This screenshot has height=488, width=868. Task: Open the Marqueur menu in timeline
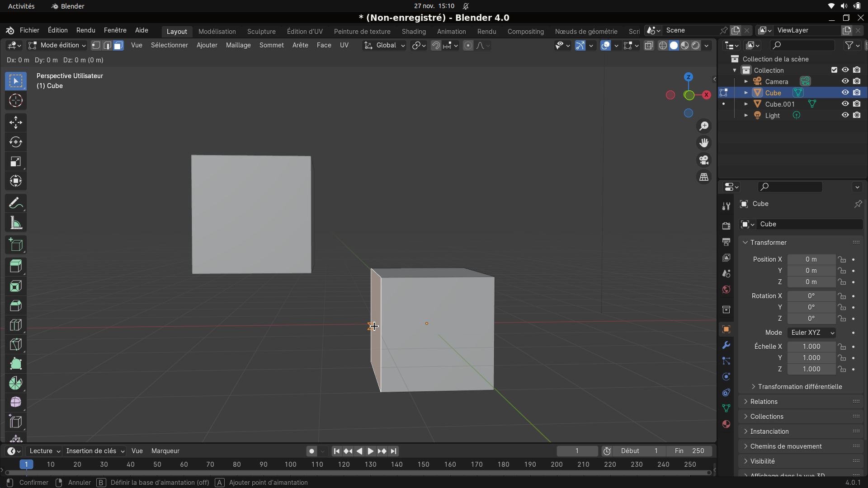pos(165,451)
